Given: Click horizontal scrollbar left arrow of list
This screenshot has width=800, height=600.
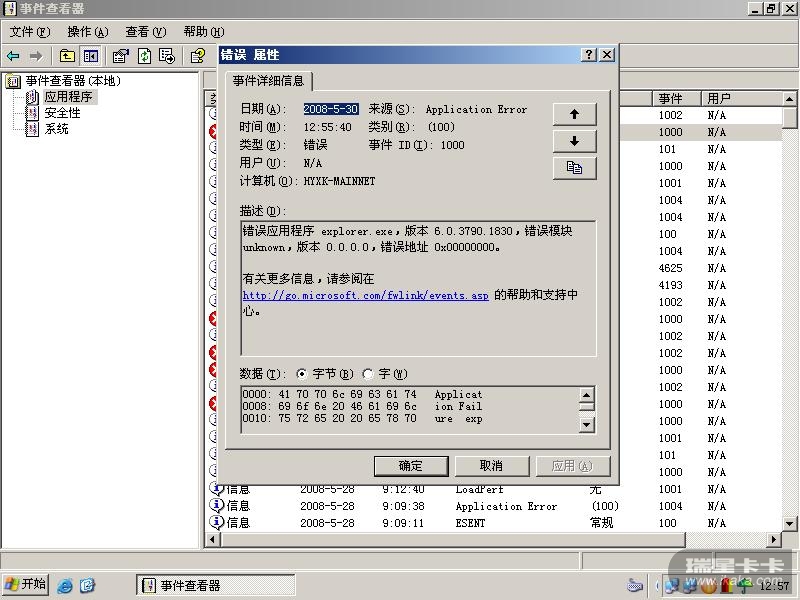Looking at the screenshot, I should 213,539.
